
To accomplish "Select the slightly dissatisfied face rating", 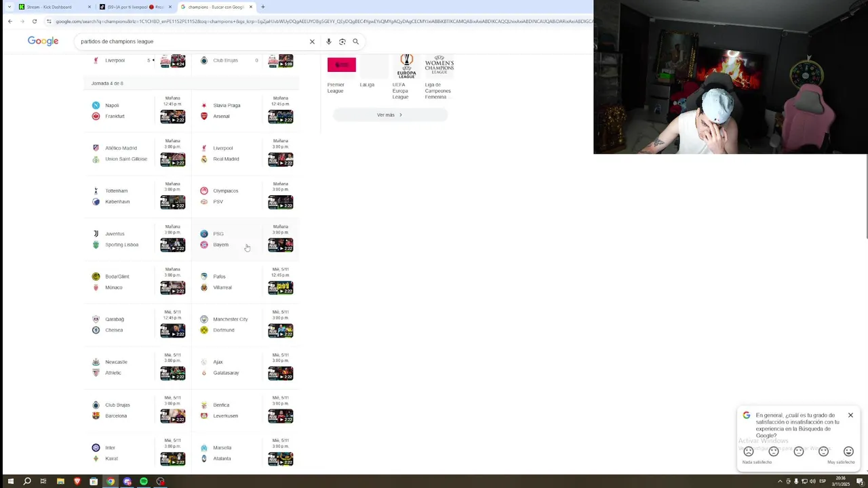I will pyautogui.click(x=774, y=451).
